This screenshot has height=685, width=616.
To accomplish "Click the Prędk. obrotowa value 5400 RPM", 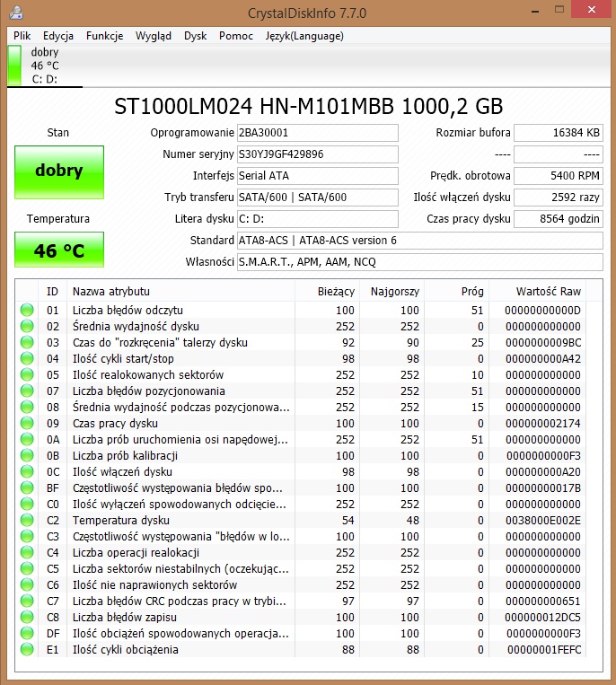I will [559, 176].
